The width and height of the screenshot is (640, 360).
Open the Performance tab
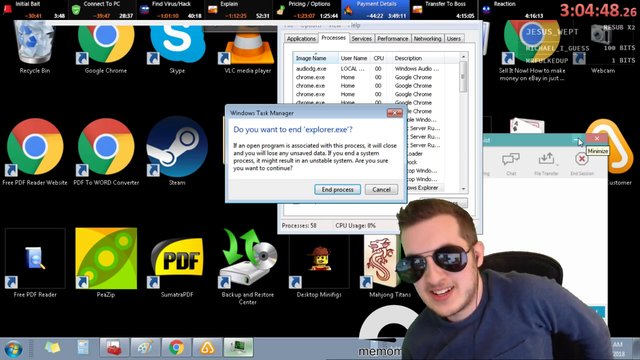click(393, 38)
